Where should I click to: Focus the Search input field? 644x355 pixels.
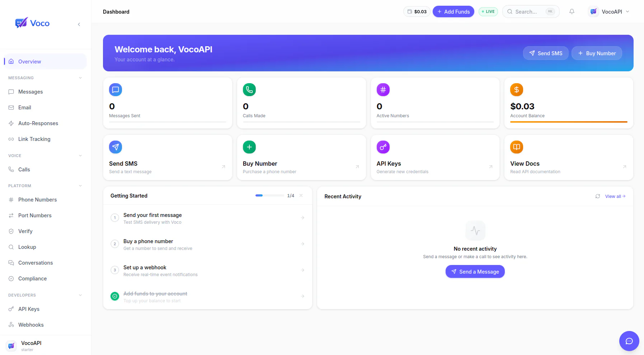tap(531, 11)
